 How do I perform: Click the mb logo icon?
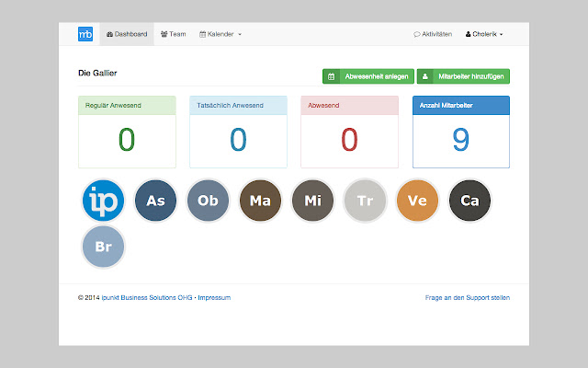coord(85,34)
